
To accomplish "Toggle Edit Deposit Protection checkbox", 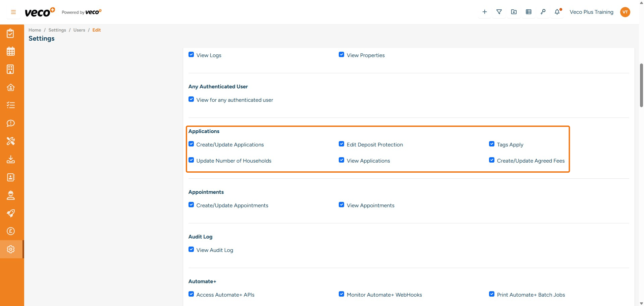I will pyautogui.click(x=341, y=144).
